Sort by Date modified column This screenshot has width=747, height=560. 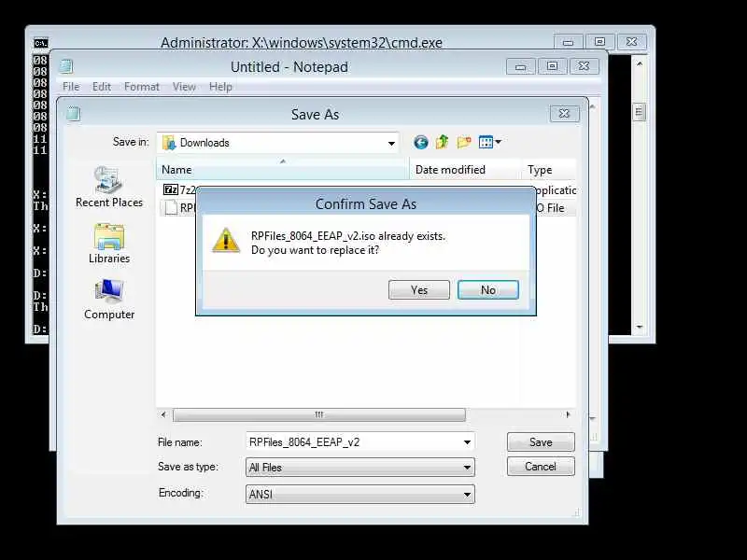coord(465,170)
